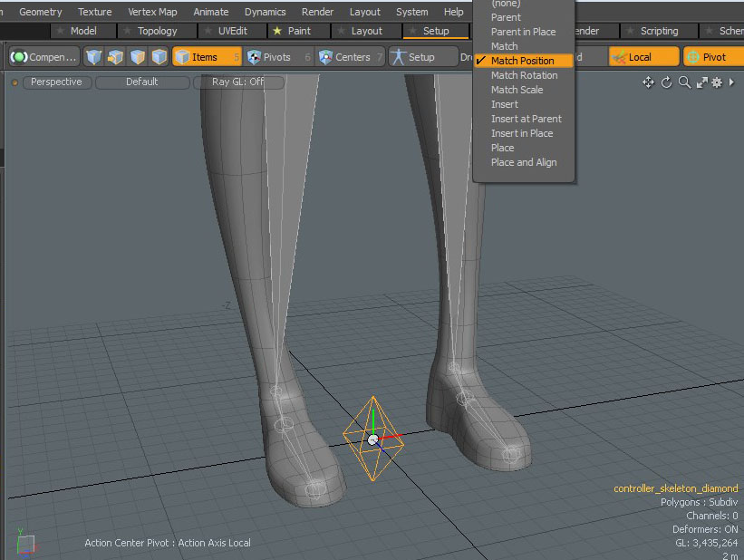Click the red X-axis move handle
The image size is (744, 560).
(391, 437)
